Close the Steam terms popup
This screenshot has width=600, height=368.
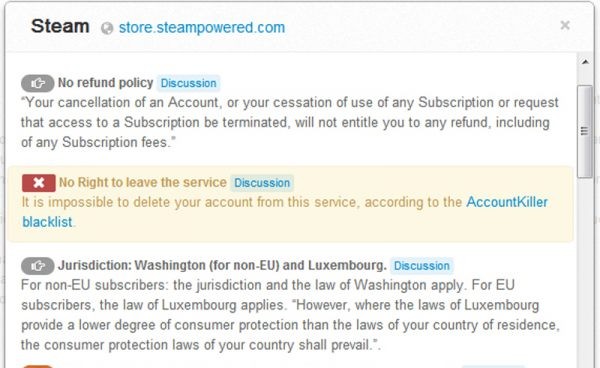(x=565, y=25)
